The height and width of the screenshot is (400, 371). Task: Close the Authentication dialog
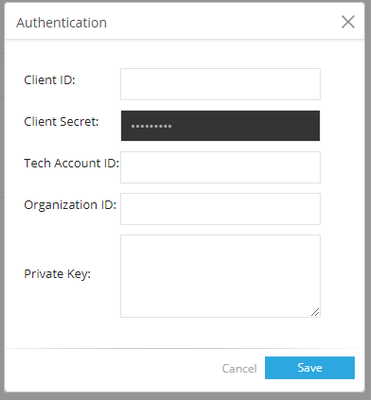[x=348, y=22]
